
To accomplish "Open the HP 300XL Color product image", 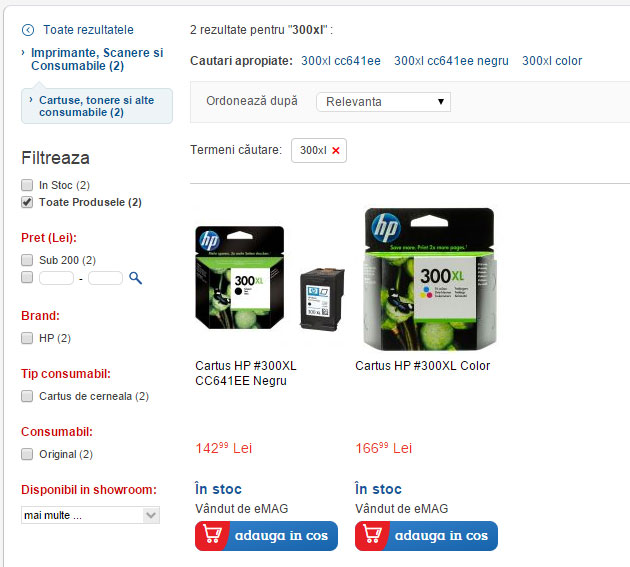I will pyautogui.click(x=430, y=279).
